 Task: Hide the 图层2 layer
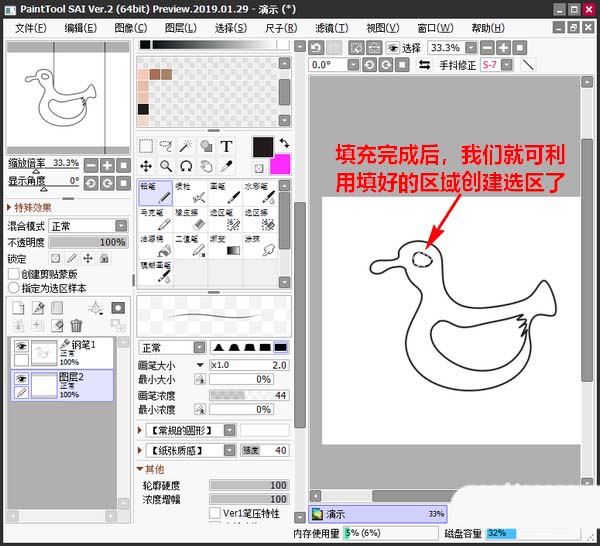(21, 379)
